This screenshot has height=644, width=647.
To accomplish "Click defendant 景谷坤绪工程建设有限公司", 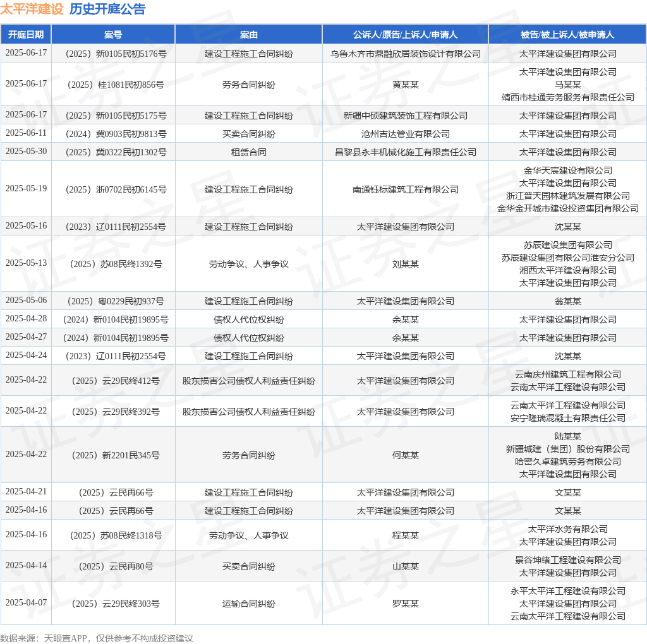I will 568,560.
